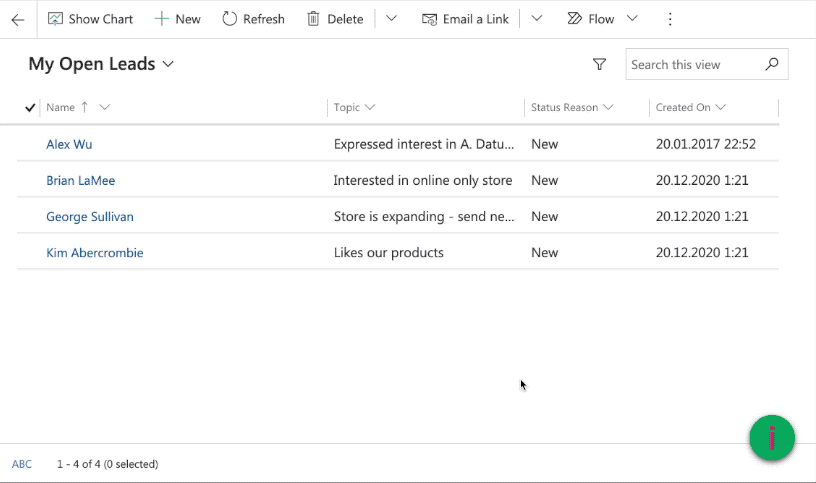Open the more commands overflow menu
This screenshot has width=816, height=483.
tap(670, 19)
